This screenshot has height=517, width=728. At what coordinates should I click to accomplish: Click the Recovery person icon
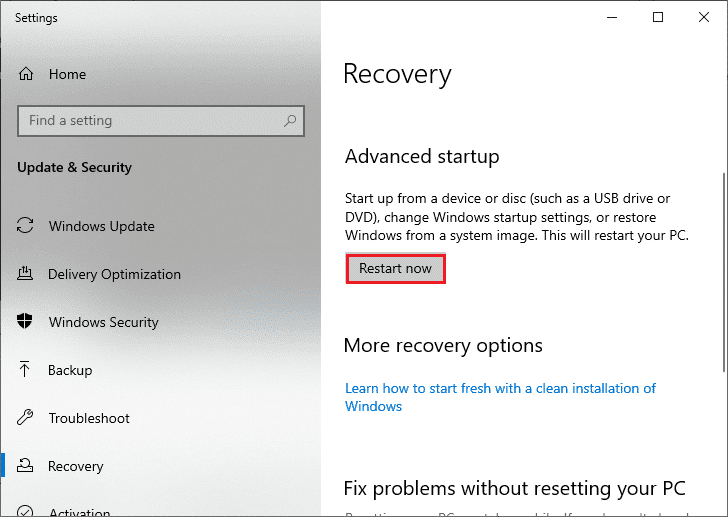(27, 466)
